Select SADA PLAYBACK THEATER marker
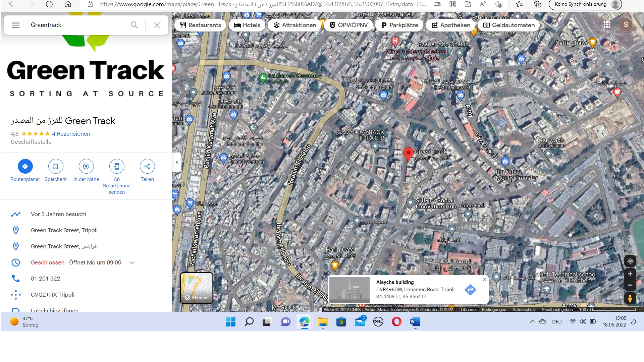This screenshot has height=362, width=644. pos(375,146)
